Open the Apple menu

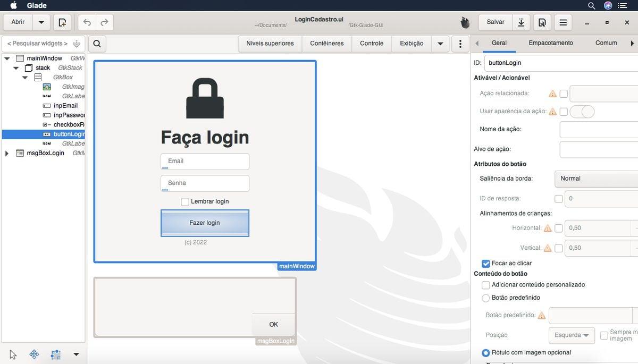14,6
